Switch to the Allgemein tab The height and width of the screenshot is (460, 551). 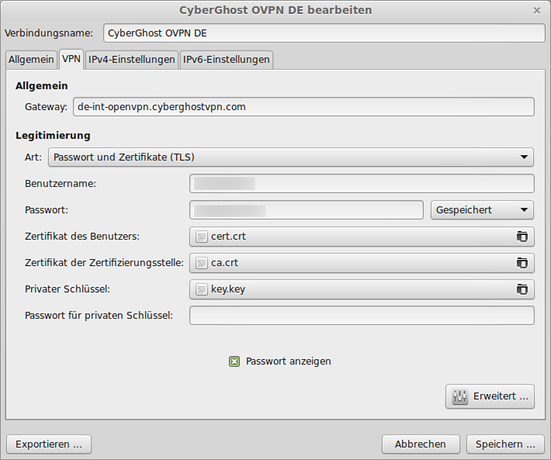click(31, 59)
